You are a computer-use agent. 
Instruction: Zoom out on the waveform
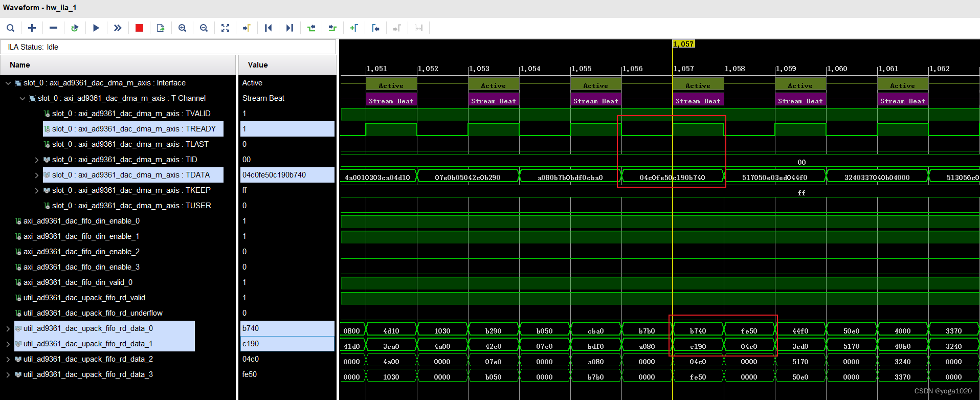tap(204, 28)
